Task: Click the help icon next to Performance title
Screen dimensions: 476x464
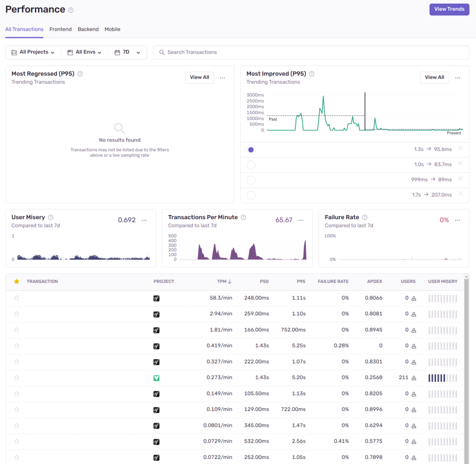Action: coord(71,10)
